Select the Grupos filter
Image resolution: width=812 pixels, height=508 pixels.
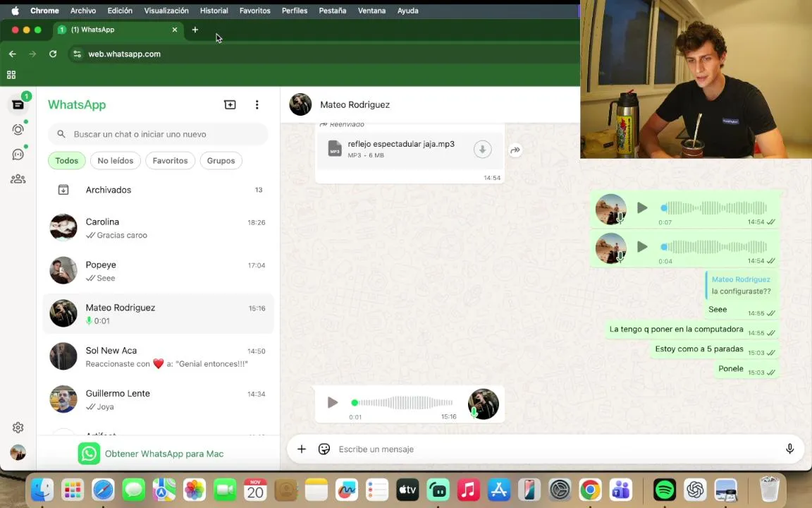pos(221,161)
